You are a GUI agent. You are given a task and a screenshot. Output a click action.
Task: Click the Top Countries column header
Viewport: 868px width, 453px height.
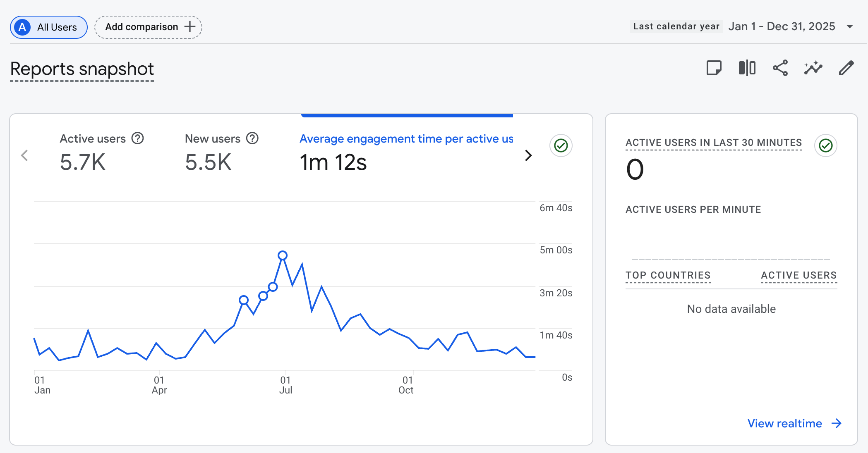[x=668, y=275]
